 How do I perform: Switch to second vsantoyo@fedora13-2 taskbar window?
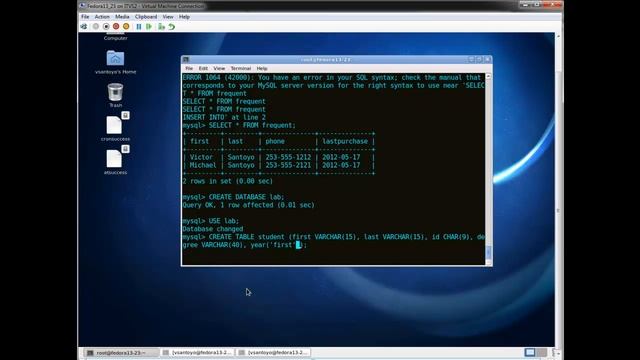[273, 352]
